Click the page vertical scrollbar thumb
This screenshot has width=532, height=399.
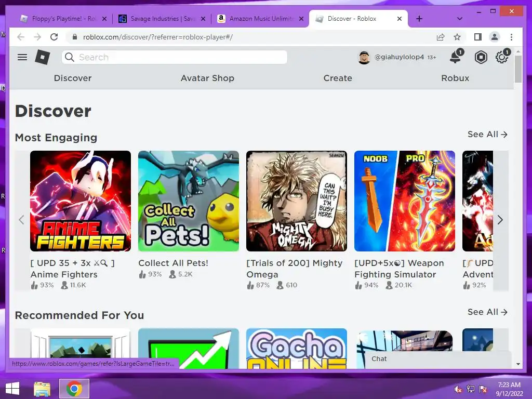[x=518, y=69]
